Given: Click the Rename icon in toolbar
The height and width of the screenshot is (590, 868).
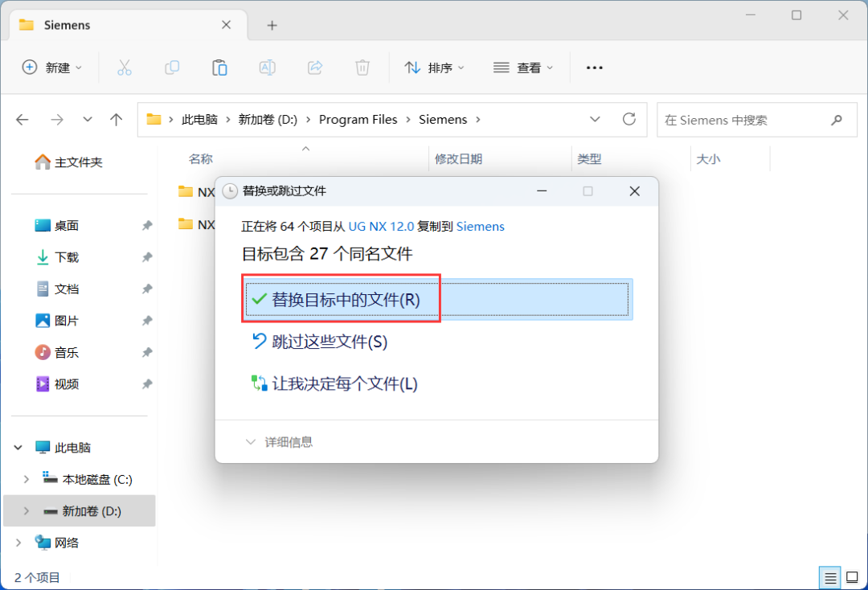Looking at the screenshot, I should click(268, 68).
